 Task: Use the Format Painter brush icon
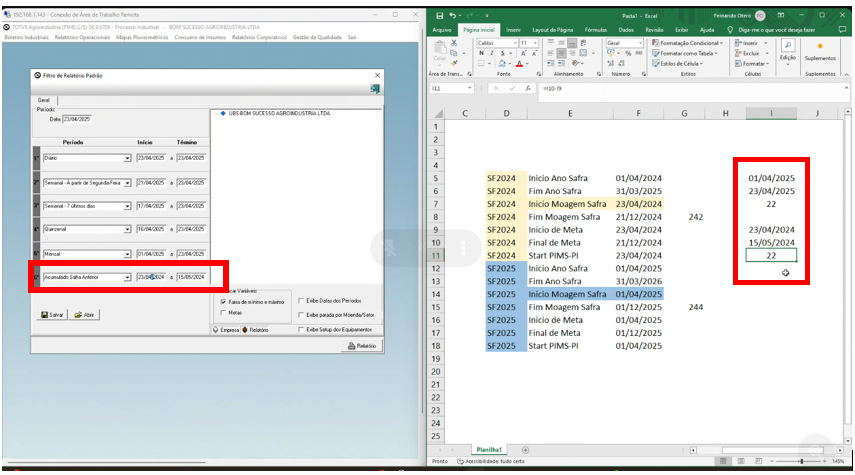[454, 63]
